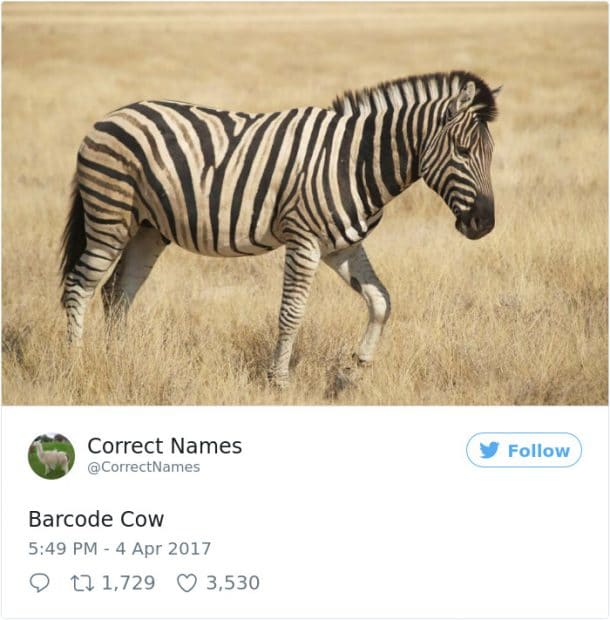Click the reply speech bubble icon
Viewport: 610px width, 620px height.
[40, 582]
